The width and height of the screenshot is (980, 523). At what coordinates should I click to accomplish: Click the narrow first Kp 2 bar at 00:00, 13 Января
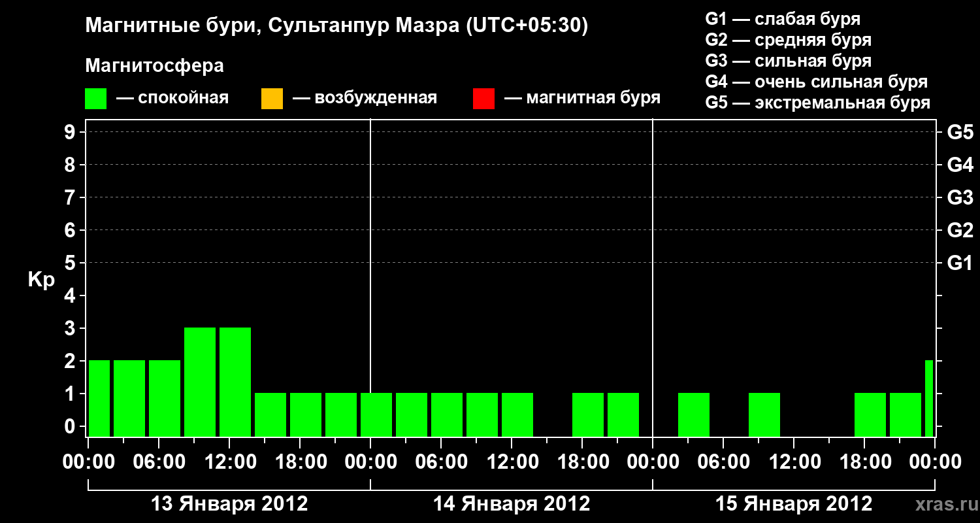coord(99,398)
